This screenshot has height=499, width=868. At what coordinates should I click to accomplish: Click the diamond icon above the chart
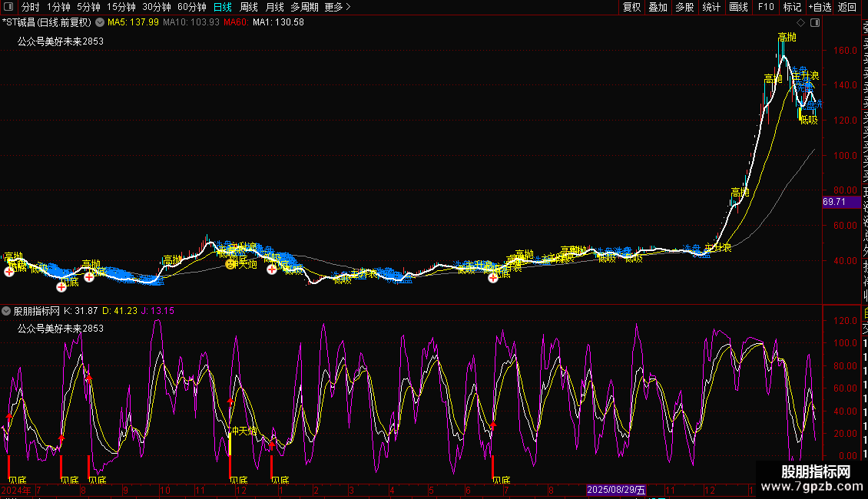tap(801, 23)
